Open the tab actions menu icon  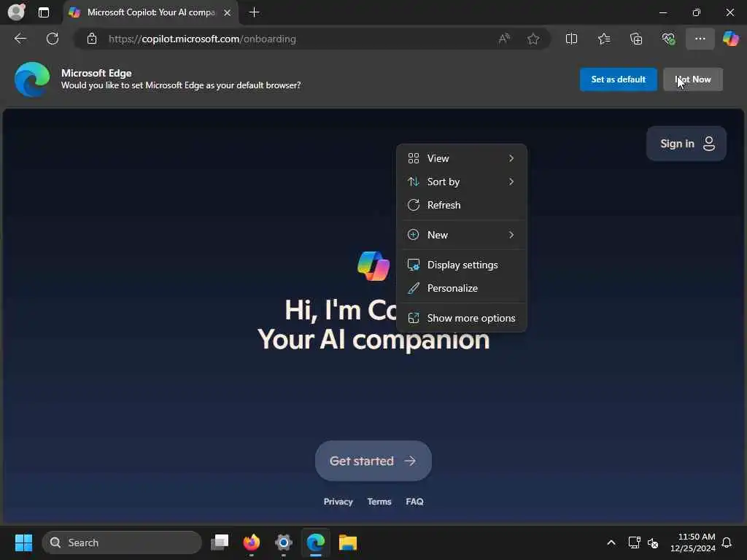43,12
